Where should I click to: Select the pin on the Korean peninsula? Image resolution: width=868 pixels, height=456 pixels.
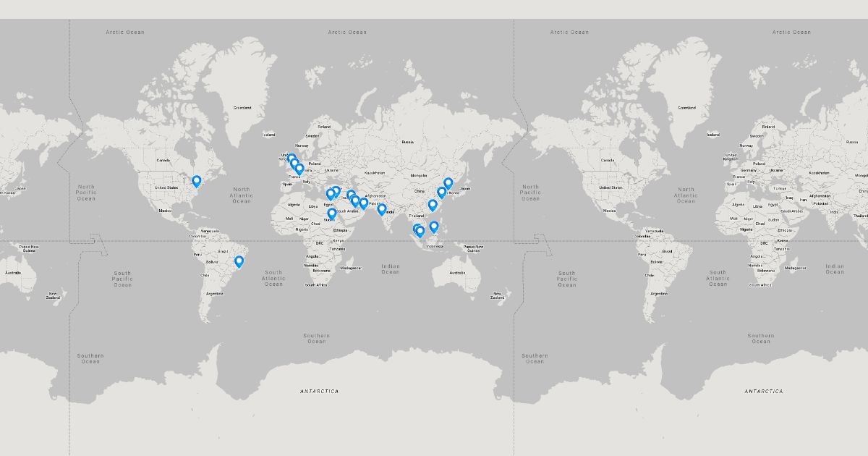click(x=448, y=183)
